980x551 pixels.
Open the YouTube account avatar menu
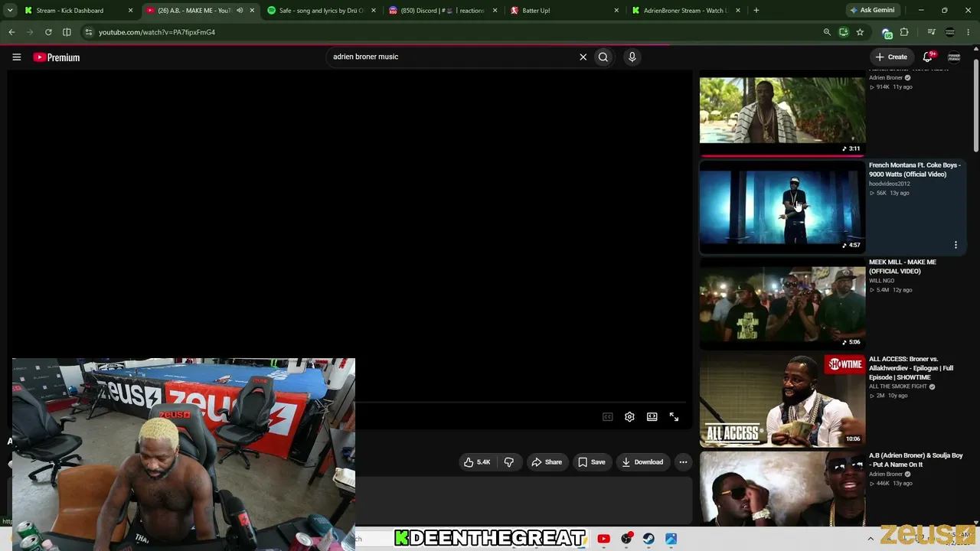tap(954, 57)
